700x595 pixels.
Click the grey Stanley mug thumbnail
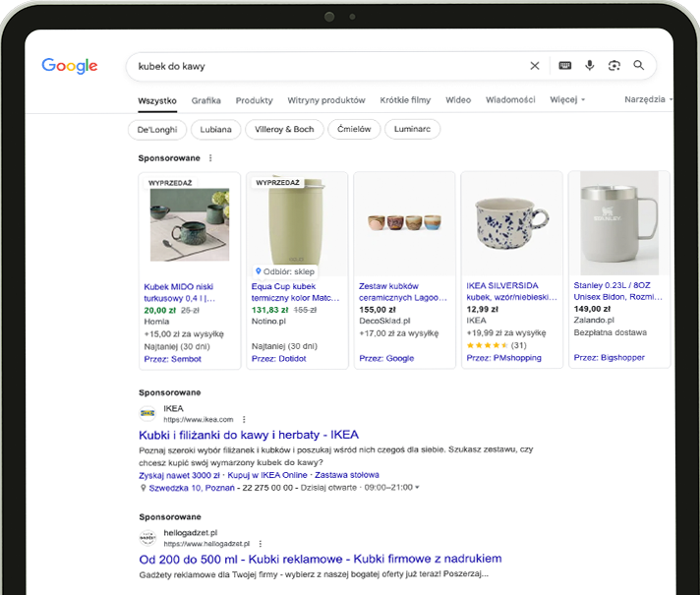[619, 223]
